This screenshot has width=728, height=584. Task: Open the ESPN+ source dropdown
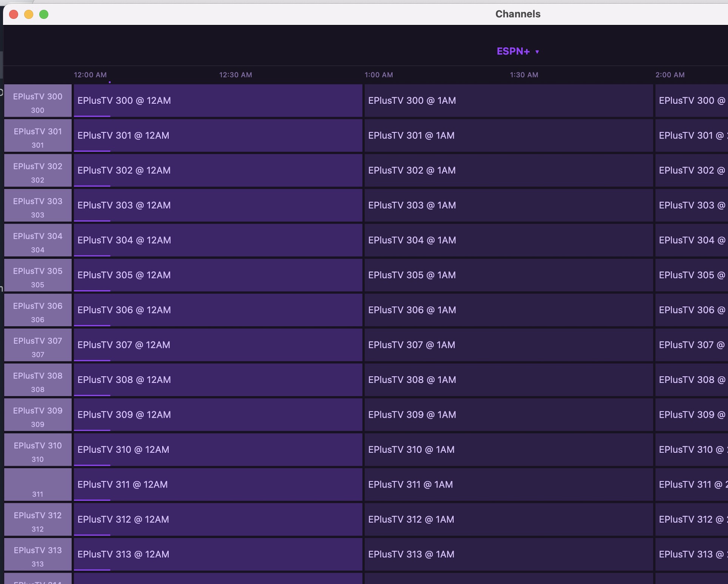tap(514, 51)
